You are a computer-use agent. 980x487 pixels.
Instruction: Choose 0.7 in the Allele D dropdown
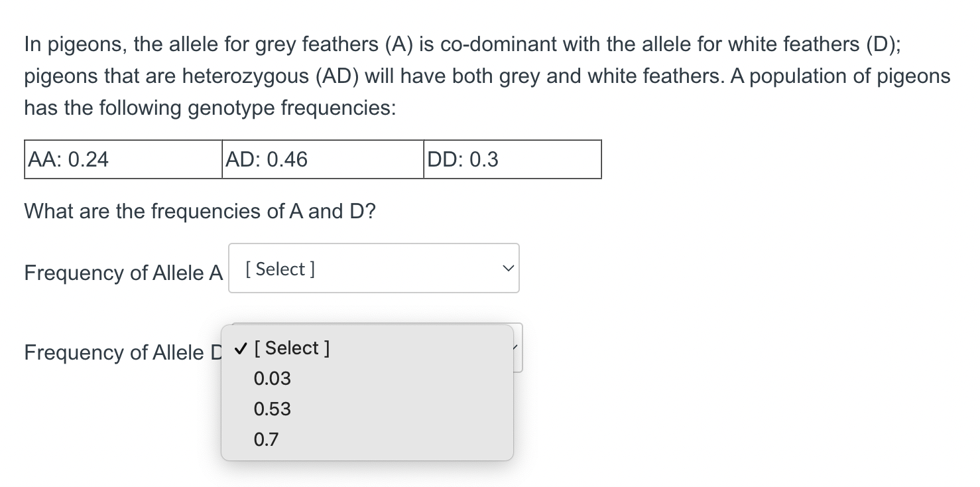pos(267,439)
